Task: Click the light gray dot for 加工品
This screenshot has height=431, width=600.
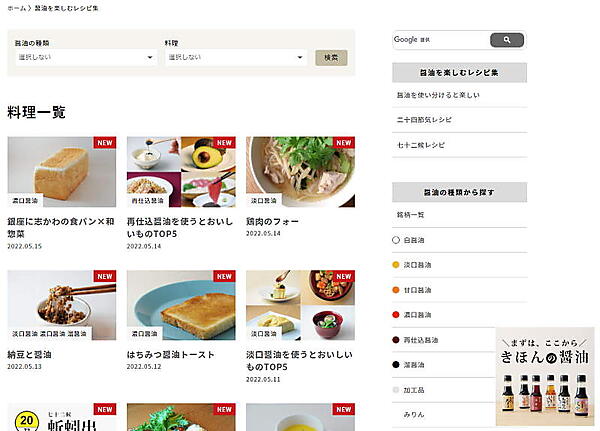Action: pos(396,390)
